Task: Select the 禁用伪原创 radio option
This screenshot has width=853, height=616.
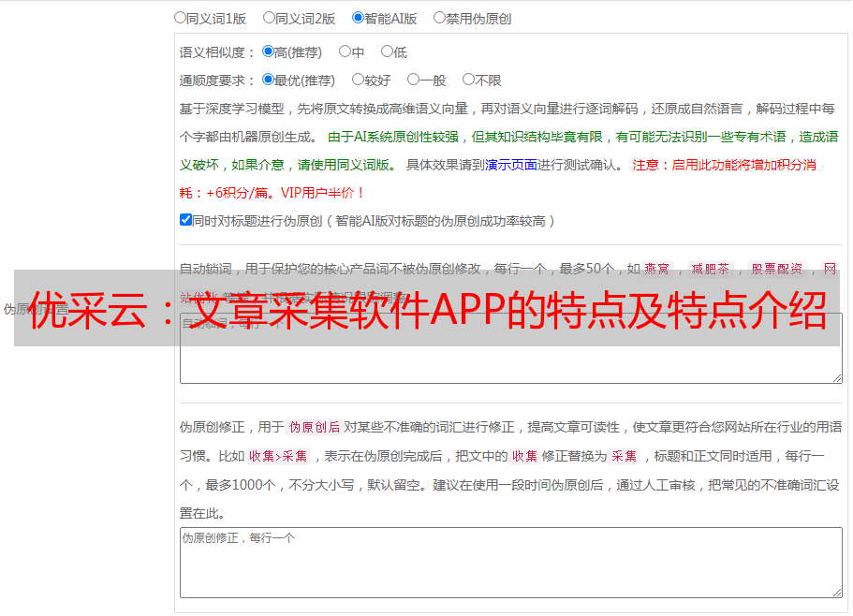Action: (x=439, y=18)
